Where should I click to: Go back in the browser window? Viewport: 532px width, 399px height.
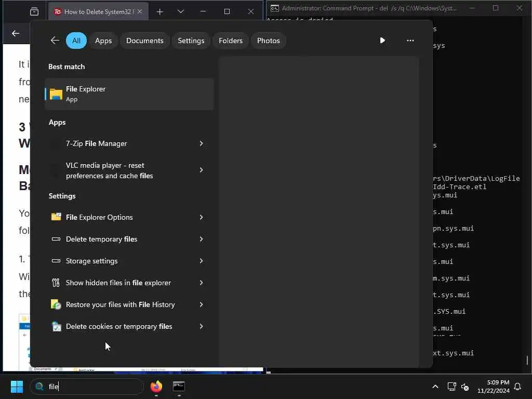point(16,33)
